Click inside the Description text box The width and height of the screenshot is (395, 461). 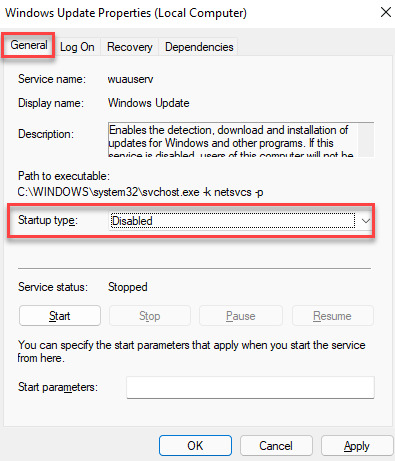click(x=233, y=139)
